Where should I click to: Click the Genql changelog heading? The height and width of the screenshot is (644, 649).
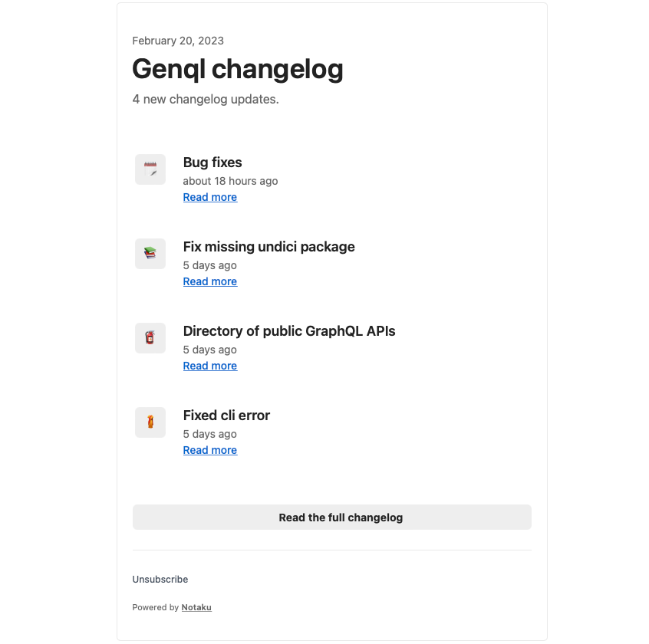click(238, 69)
